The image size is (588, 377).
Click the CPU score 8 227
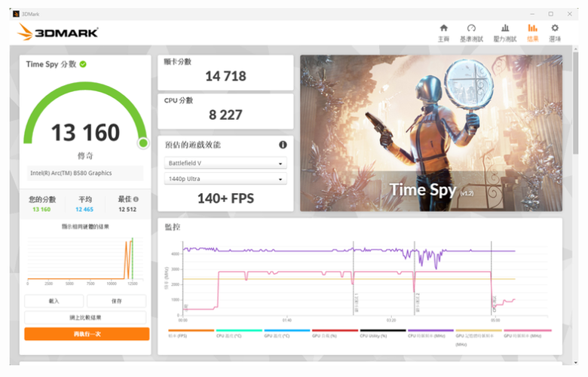[225, 115]
